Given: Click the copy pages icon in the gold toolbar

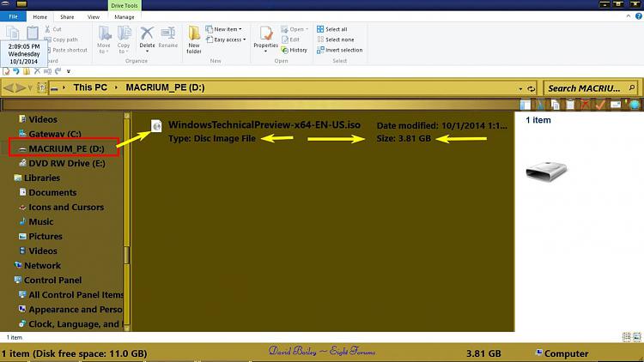Looking at the screenshot, I should 555,105.
